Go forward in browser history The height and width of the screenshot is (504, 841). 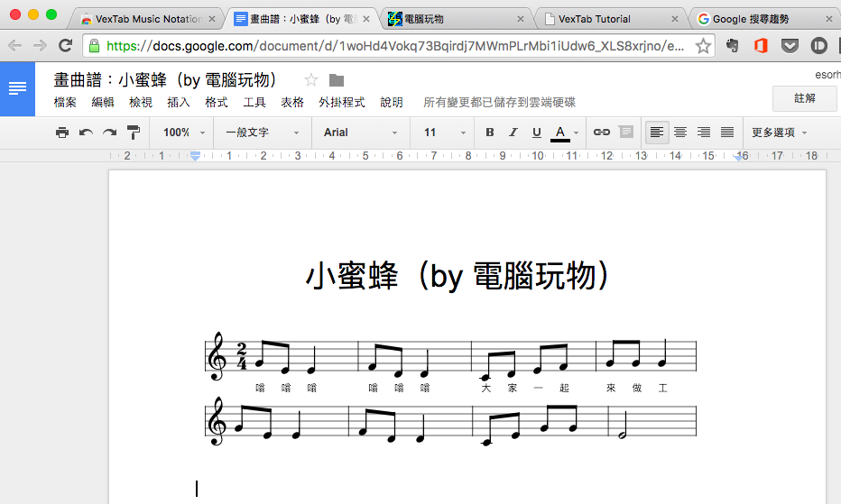click(x=41, y=46)
